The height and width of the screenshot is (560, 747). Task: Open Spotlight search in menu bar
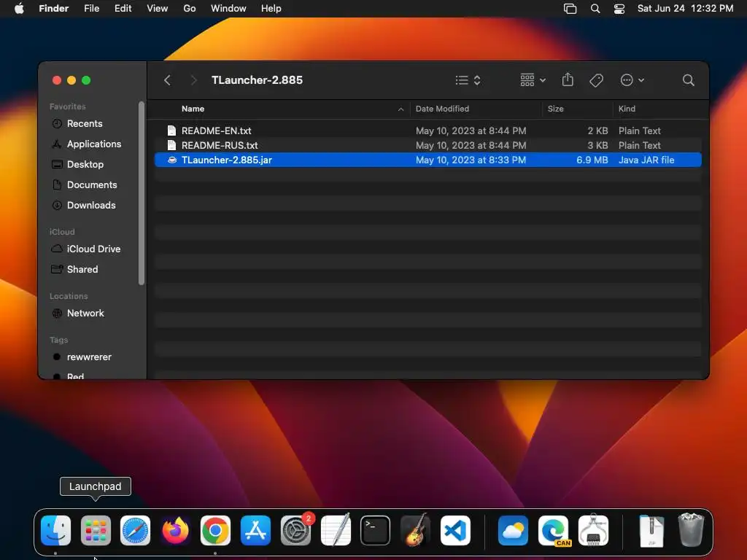(x=595, y=9)
